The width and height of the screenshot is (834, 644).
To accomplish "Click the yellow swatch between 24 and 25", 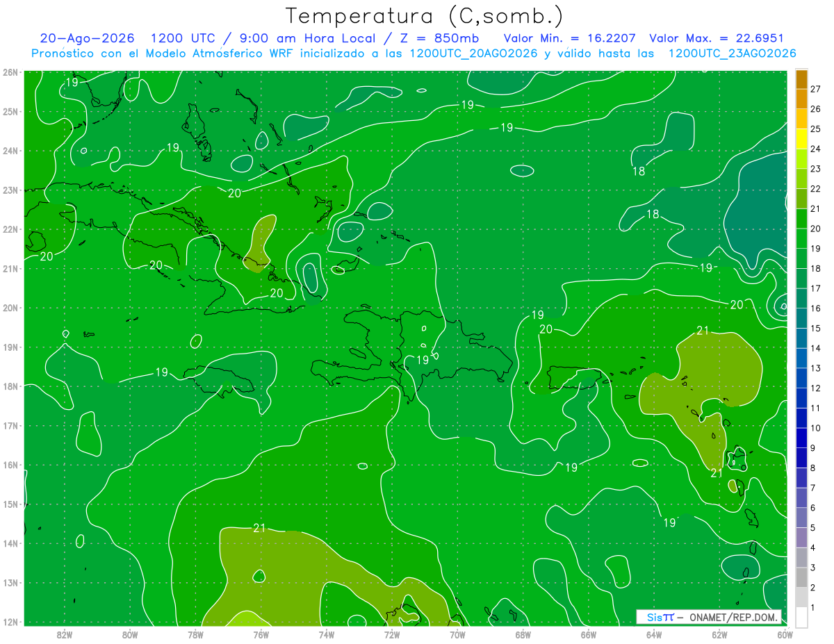I will tap(801, 139).
